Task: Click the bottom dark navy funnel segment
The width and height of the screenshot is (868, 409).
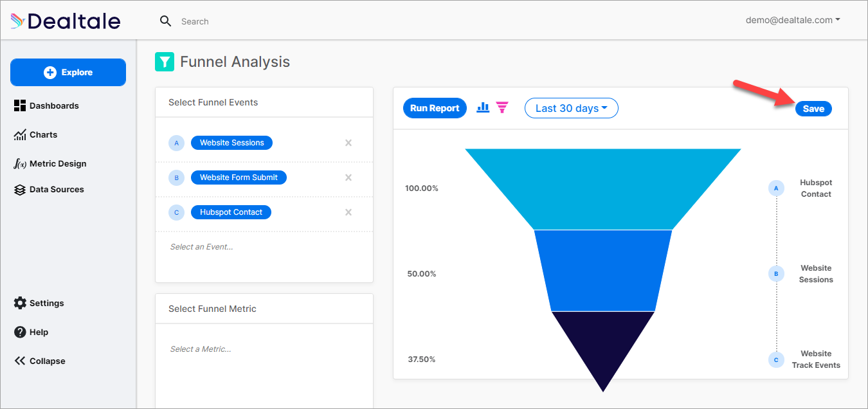Action: tap(603, 344)
